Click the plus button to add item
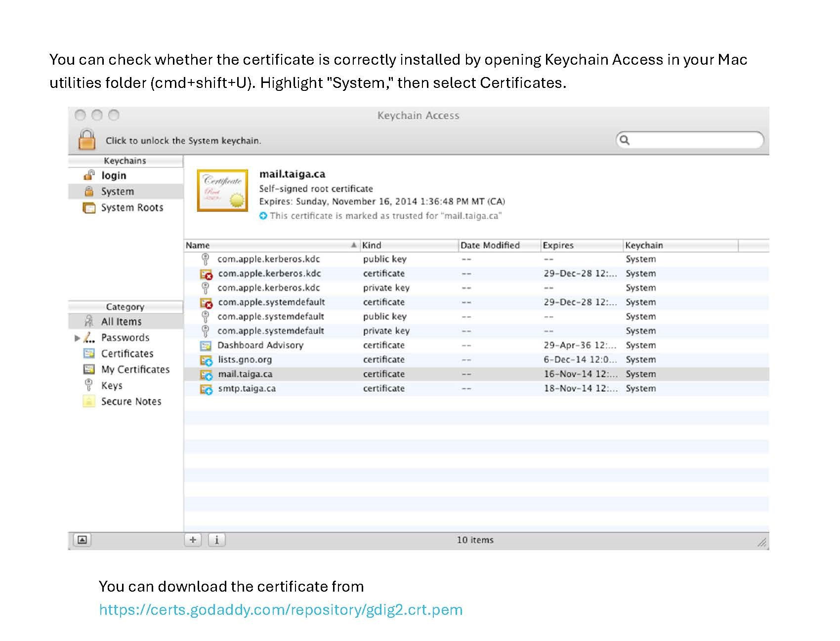Screen dimensions: 840x641 193,540
